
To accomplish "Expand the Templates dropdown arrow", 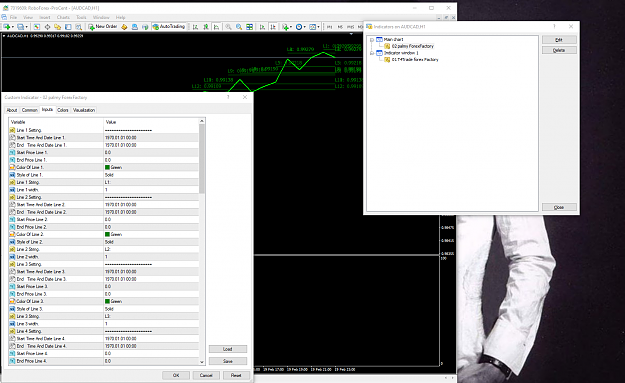I will 318,27.
